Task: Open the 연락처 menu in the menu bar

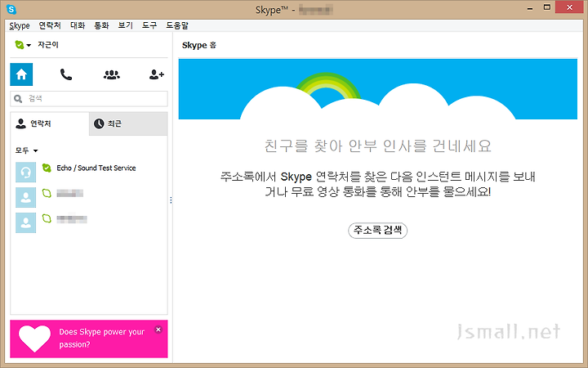Action: point(50,25)
